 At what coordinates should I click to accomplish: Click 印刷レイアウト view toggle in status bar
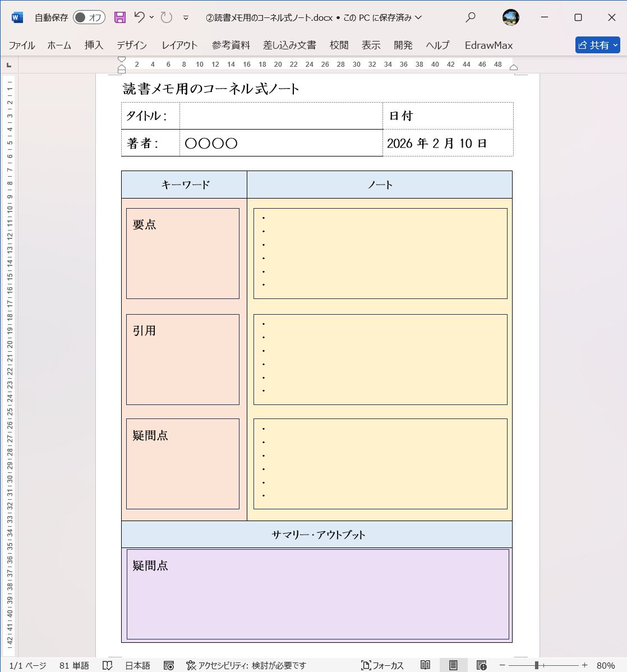click(x=453, y=665)
